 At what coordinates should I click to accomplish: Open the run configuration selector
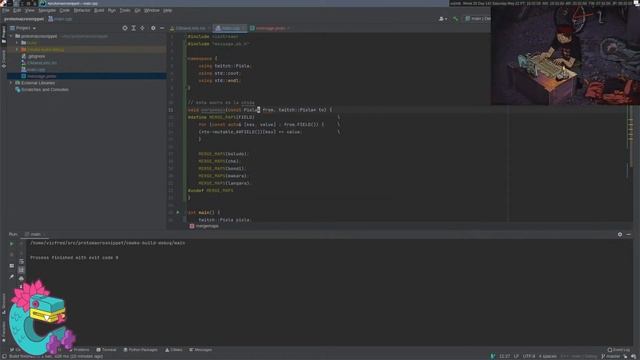click(x=478, y=19)
